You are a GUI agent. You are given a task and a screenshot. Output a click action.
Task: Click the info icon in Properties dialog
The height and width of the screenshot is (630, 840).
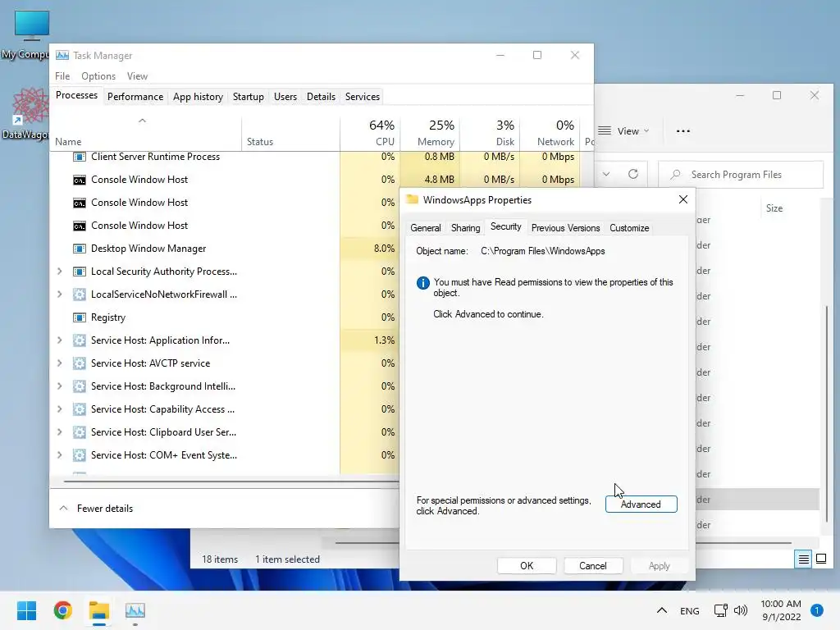coord(423,283)
